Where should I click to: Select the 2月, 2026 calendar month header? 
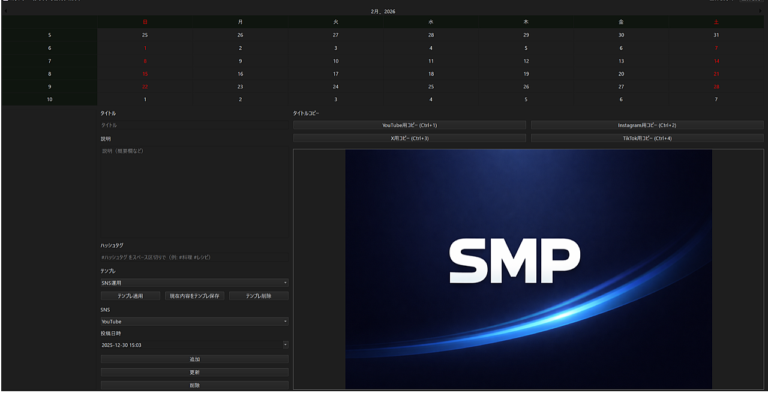point(383,11)
